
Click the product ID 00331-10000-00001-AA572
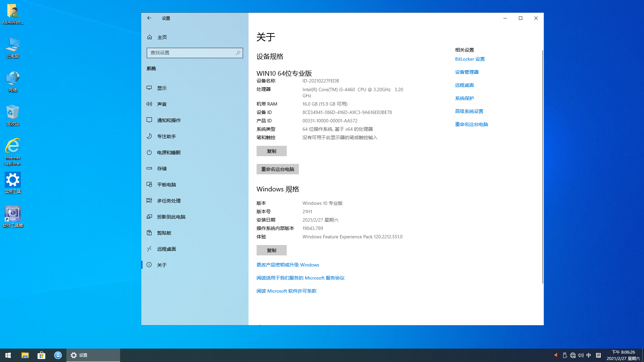point(330,121)
